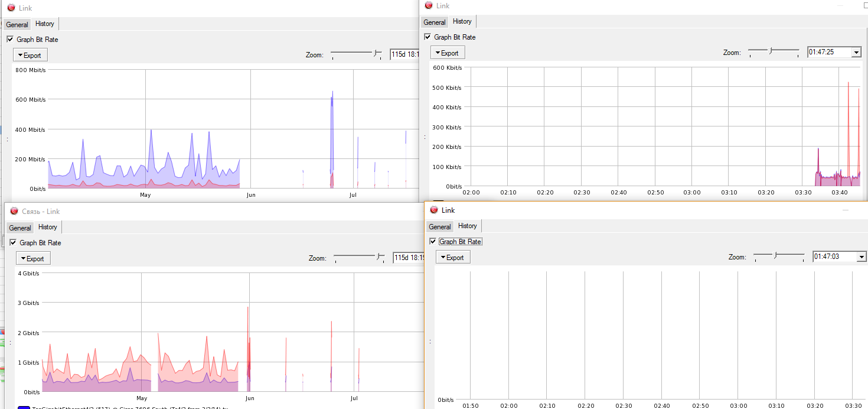Image resolution: width=868 pixels, height=409 pixels.
Task: Expand the time range dropdown showing 01:47:03
Action: [x=862, y=257]
